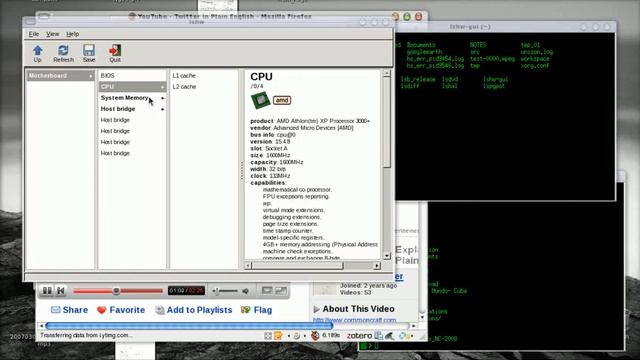This screenshot has height=360, width=640.
Task: Open the File menu in lshw
Action: click(33, 34)
